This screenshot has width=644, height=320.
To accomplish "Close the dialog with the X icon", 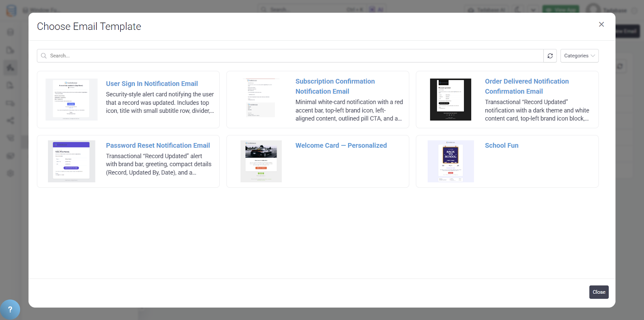I will (601, 25).
